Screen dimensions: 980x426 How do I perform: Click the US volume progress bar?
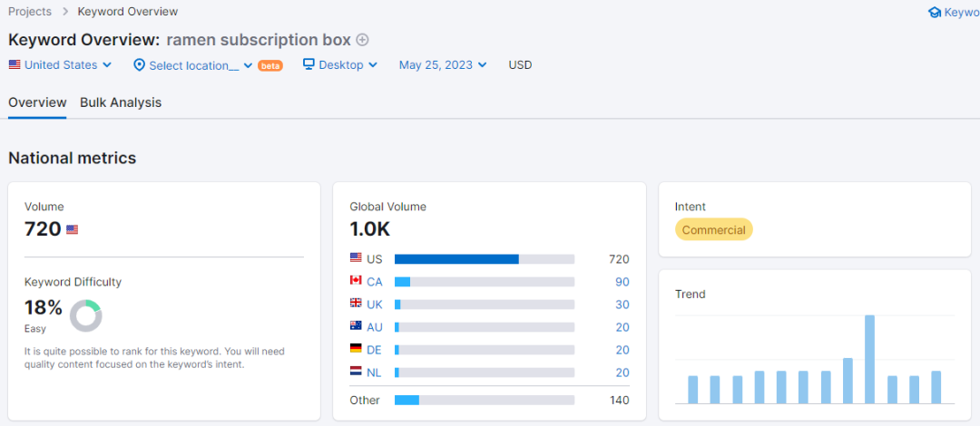point(484,259)
